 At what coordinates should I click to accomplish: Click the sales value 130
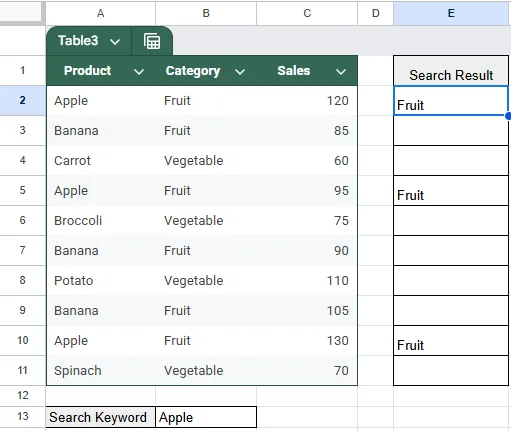[337, 341]
